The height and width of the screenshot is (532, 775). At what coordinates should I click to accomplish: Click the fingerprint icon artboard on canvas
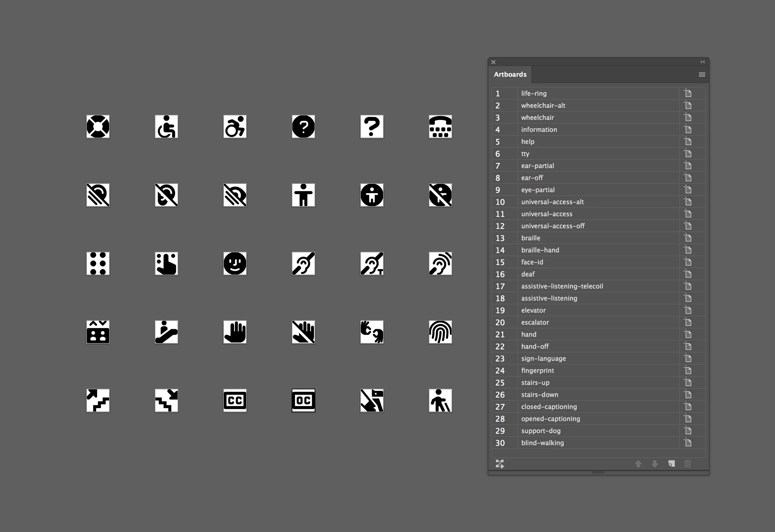click(x=440, y=332)
